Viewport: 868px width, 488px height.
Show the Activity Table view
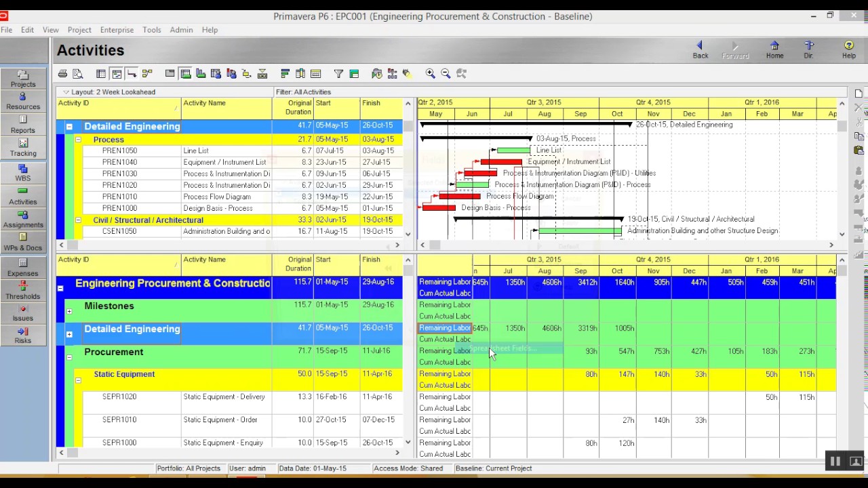101,73
